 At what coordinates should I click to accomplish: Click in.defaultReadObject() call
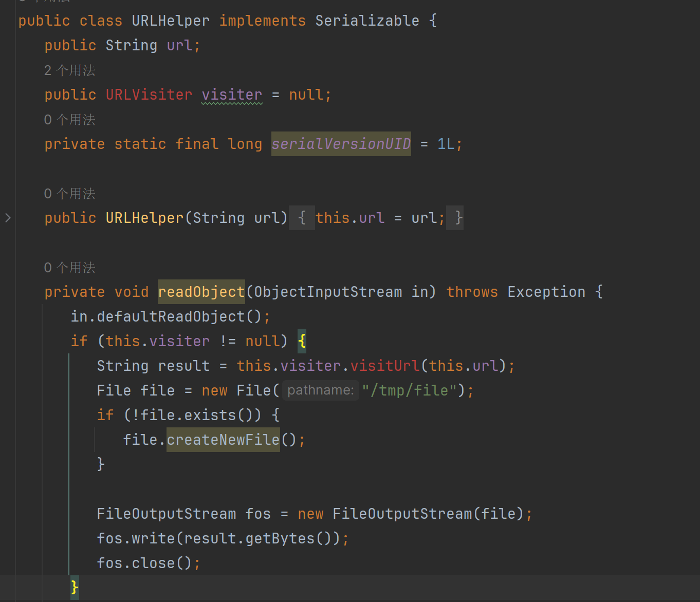coord(166,316)
